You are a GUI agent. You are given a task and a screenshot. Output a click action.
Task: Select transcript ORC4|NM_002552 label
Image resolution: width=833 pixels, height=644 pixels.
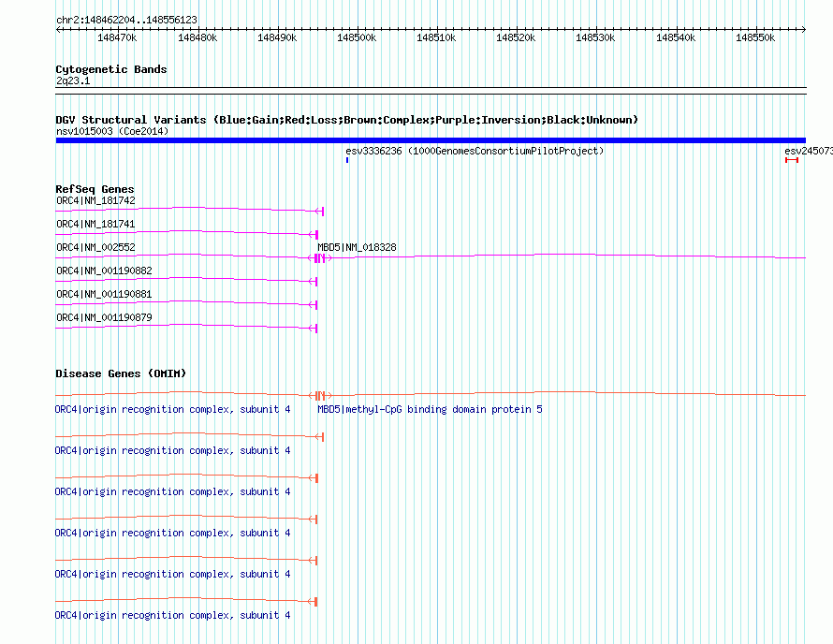point(95,247)
